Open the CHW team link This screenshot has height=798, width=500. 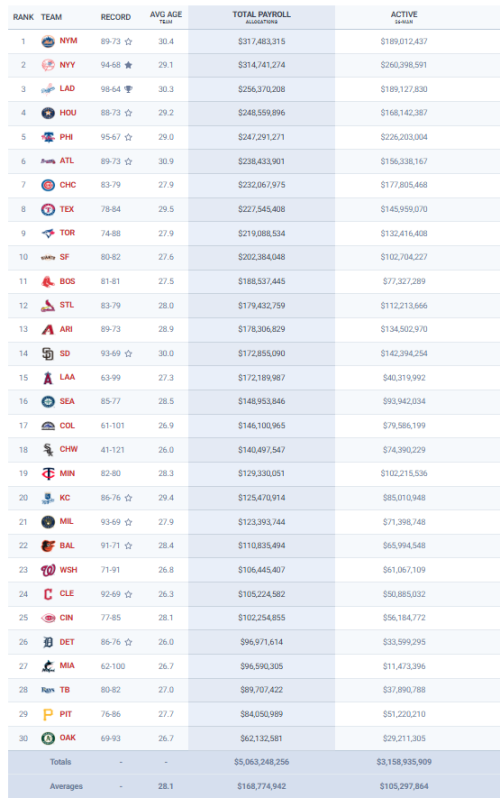point(69,449)
